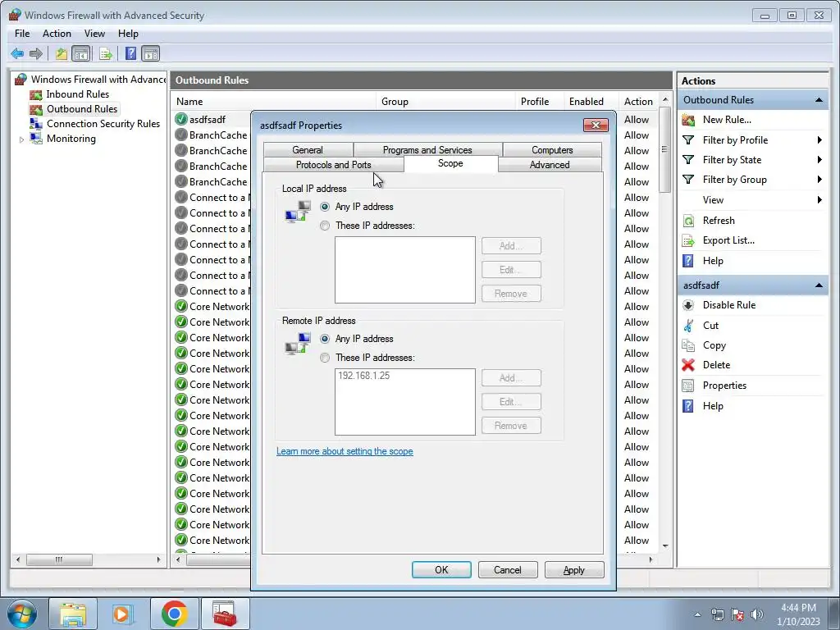This screenshot has height=630, width=840.
Task: Click the Help toolbar question mark icon
Action: point(130,53)
